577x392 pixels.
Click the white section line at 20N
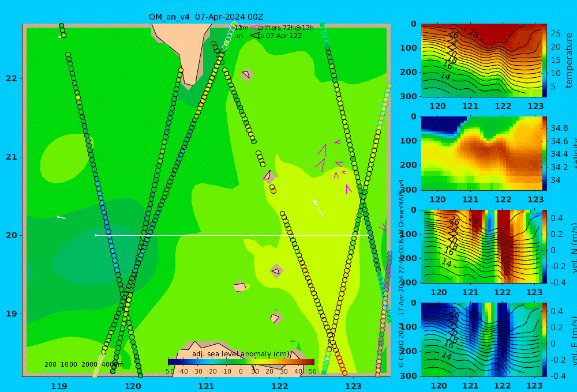233,235
